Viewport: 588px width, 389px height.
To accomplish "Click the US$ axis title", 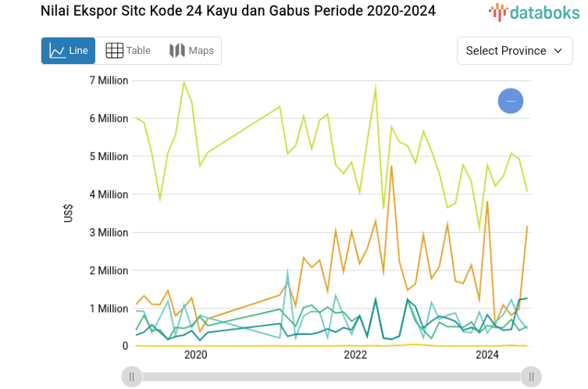I will [x=67, y=213].
